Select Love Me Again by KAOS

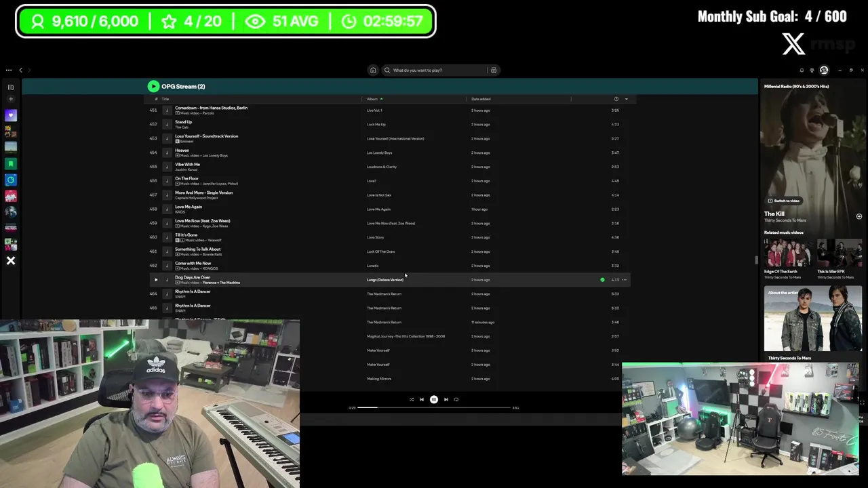188,207
